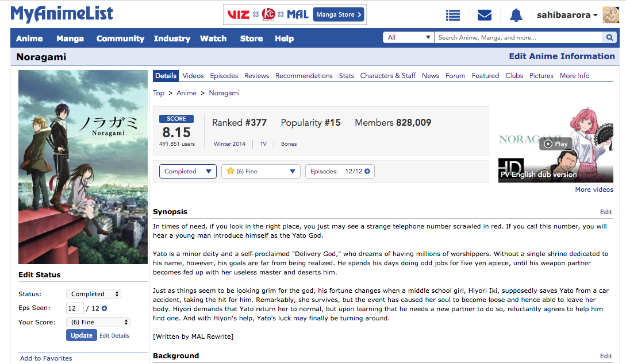Click the Update button

[82, 335]
